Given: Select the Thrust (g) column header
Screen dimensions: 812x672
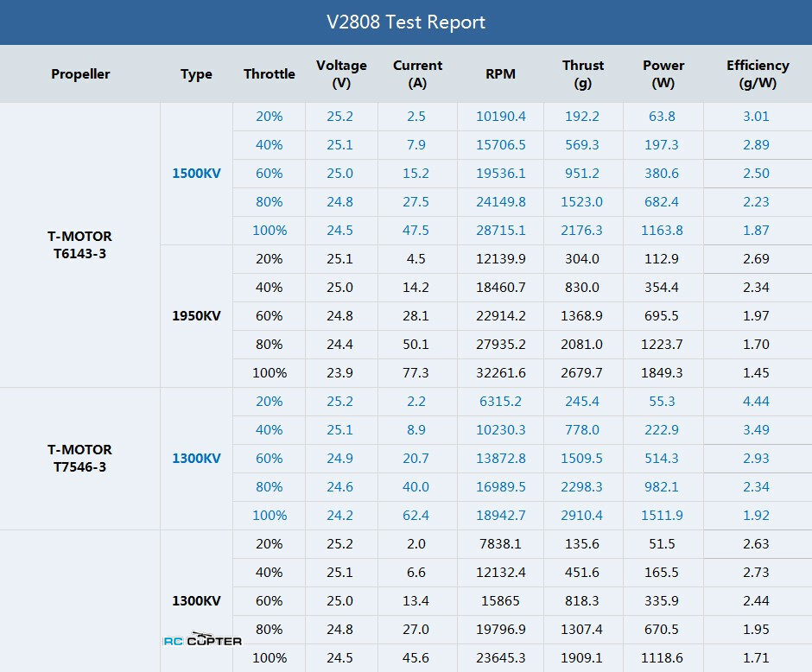Looking at the screenshot, I should click(582, 74).
